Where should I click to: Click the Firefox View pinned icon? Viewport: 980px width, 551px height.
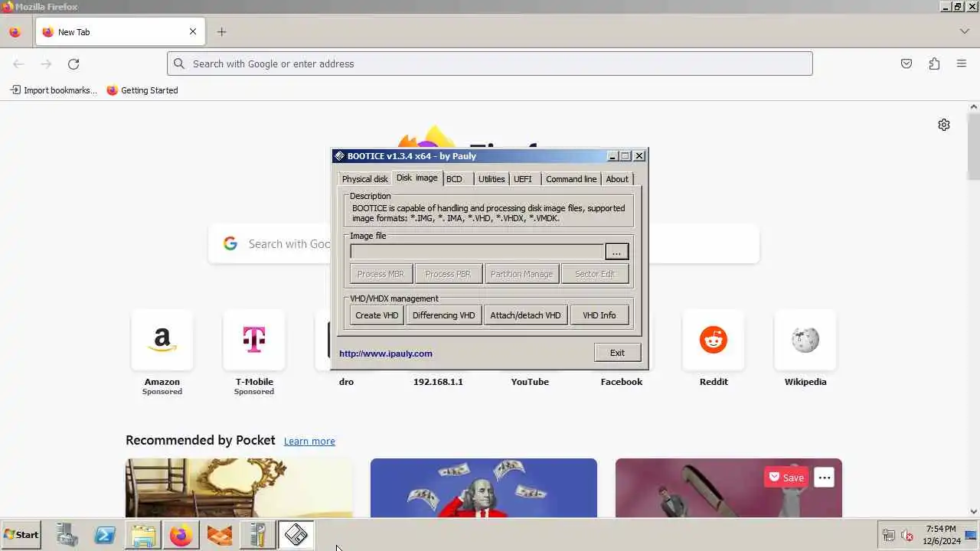coord(15,32)
